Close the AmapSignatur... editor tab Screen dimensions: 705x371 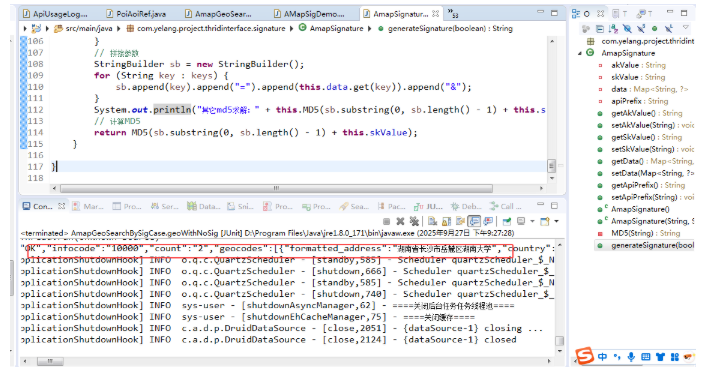[435, 14]
